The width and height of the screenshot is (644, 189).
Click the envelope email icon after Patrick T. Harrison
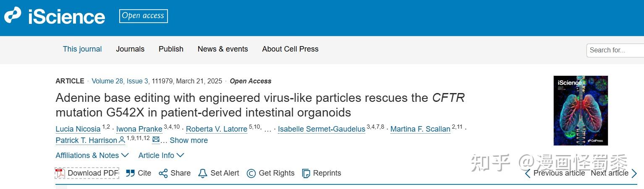pyautogui.click(x=156, y=140)
